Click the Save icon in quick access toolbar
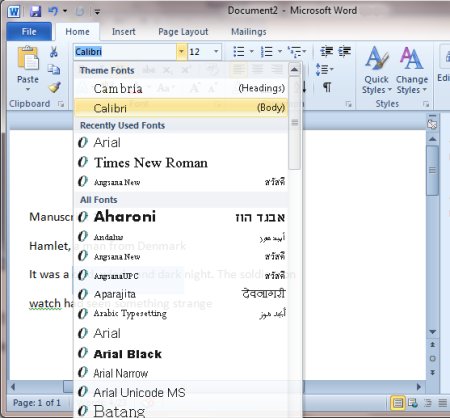The height and width of the screenshot is (418, 450). (35, 11)
